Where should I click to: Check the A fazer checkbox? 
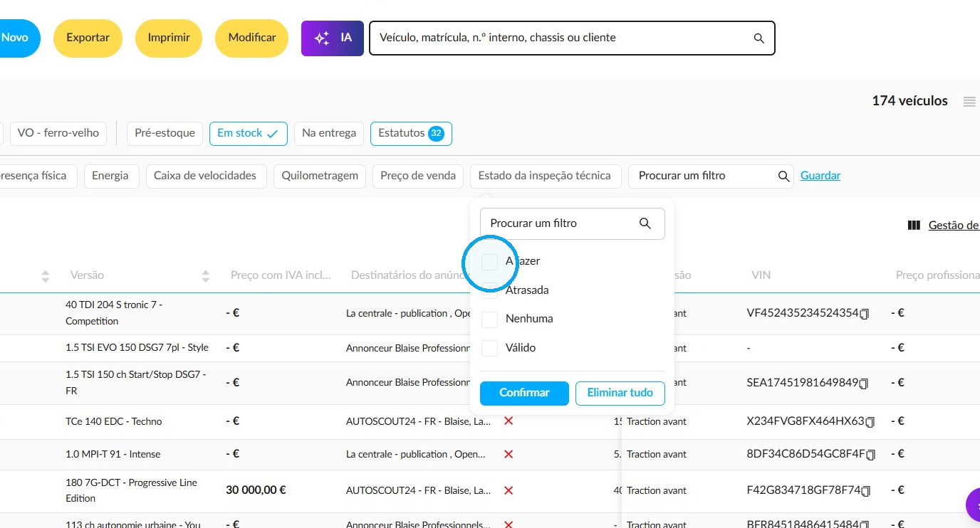click(489, 262)
